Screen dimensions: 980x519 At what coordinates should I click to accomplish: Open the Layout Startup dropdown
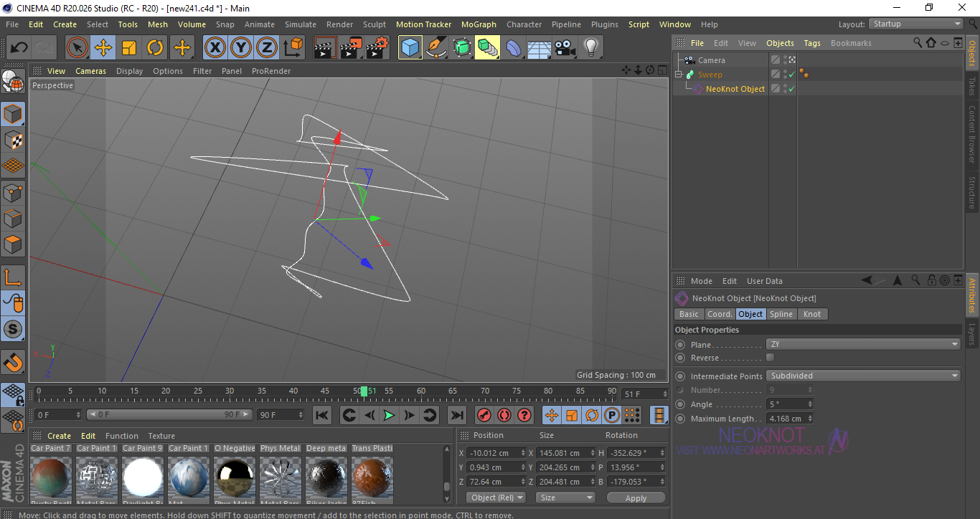point(916,24)
